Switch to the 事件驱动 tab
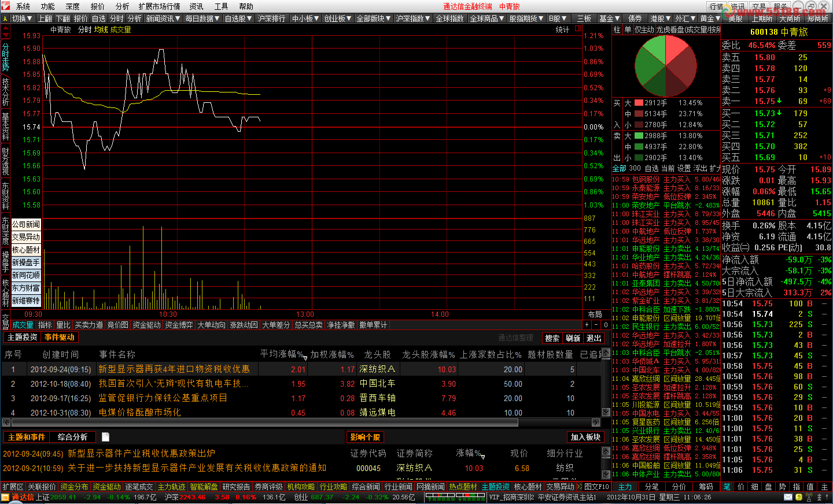The height and width of the screenshot is (504, 833). pyautogui.click(x=59, y=337)
